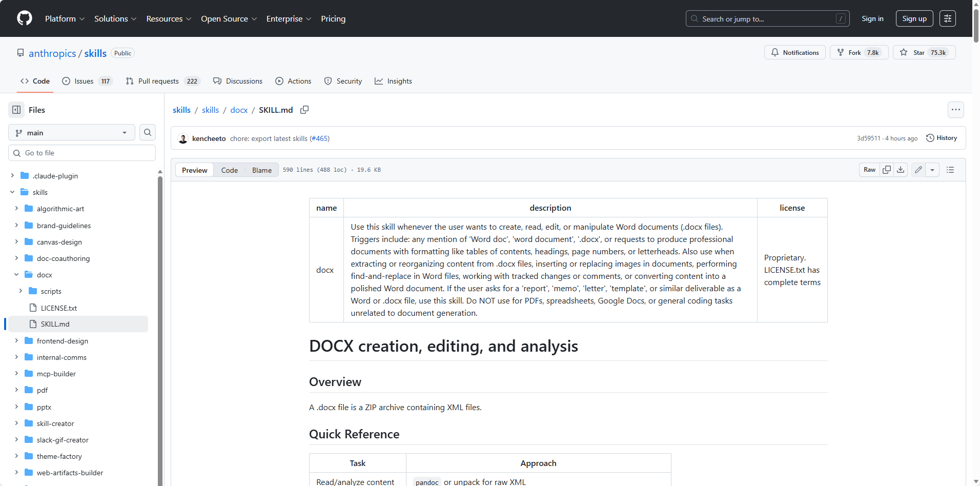The height and width of the screenshot is (486, 980).
Task: Open the three-dot more options menu
Action: (955, 110)
